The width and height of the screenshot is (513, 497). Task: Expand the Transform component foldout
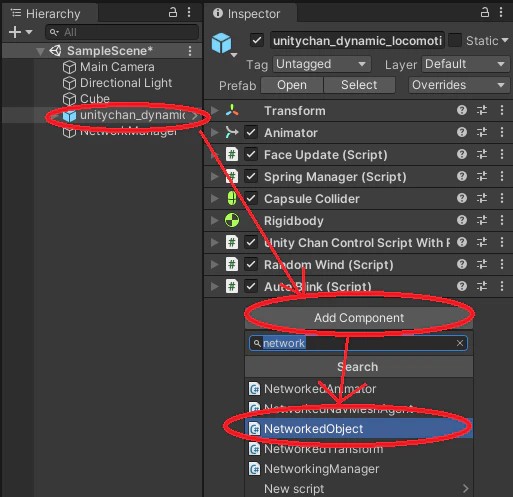click(215, 110)
